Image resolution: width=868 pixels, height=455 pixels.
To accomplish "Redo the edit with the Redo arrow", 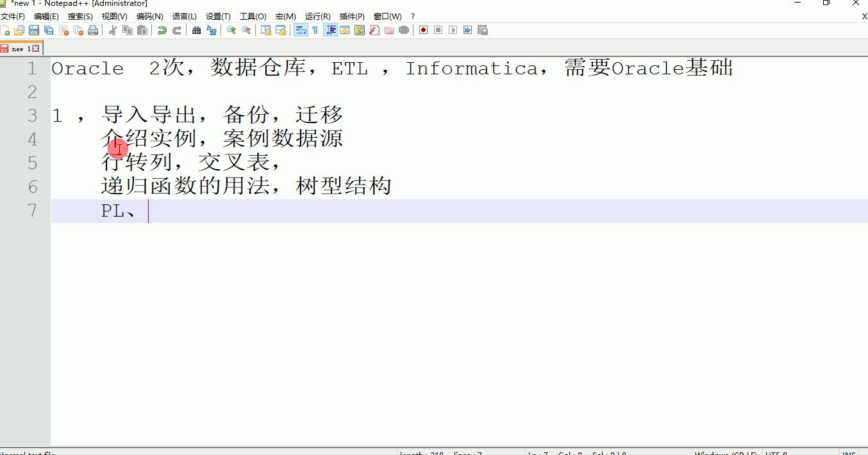I will [177, 30].
